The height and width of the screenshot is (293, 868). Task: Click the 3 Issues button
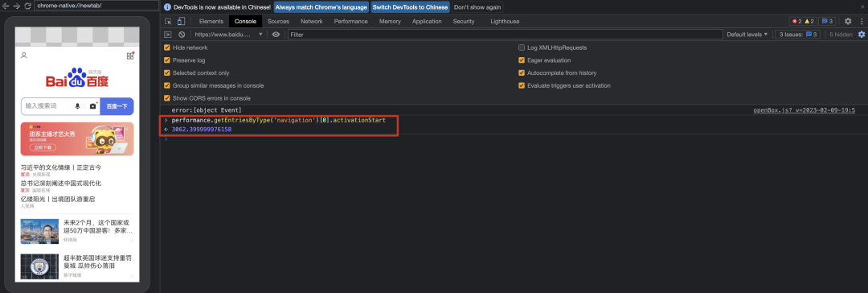pos(798,35)
